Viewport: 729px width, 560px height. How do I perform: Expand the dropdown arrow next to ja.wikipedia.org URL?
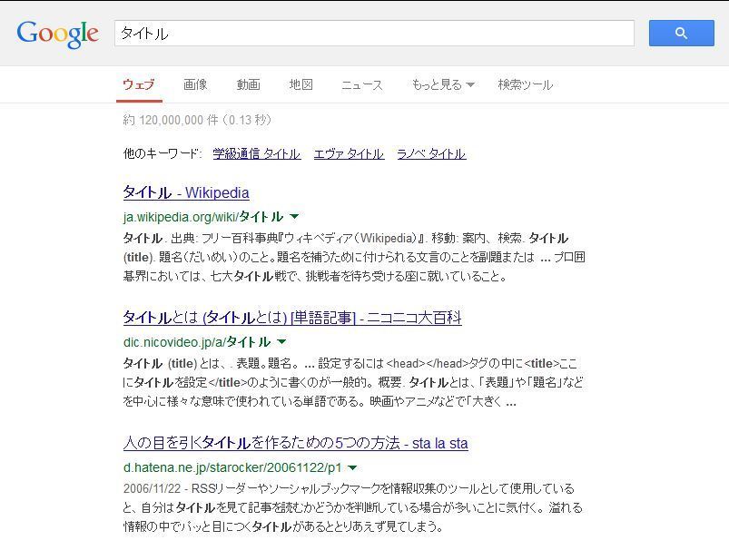294,217
